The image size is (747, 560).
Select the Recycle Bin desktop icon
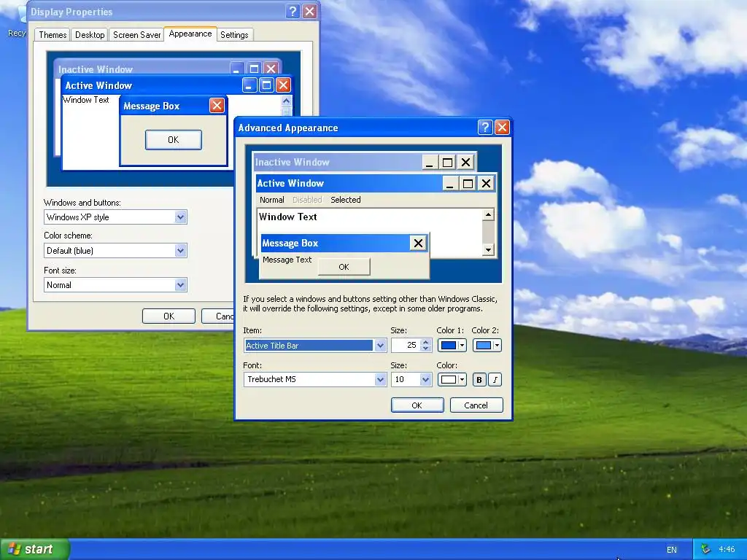(16, 21)
